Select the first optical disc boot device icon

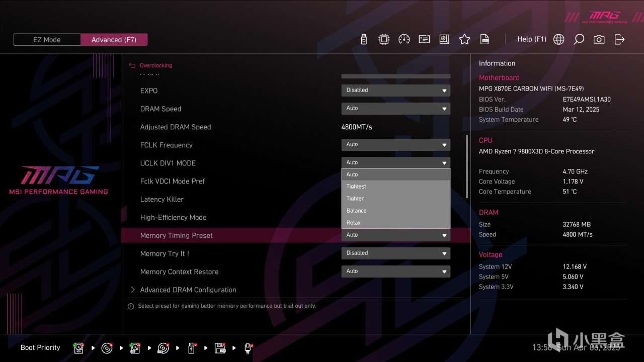tap(107, 348)
